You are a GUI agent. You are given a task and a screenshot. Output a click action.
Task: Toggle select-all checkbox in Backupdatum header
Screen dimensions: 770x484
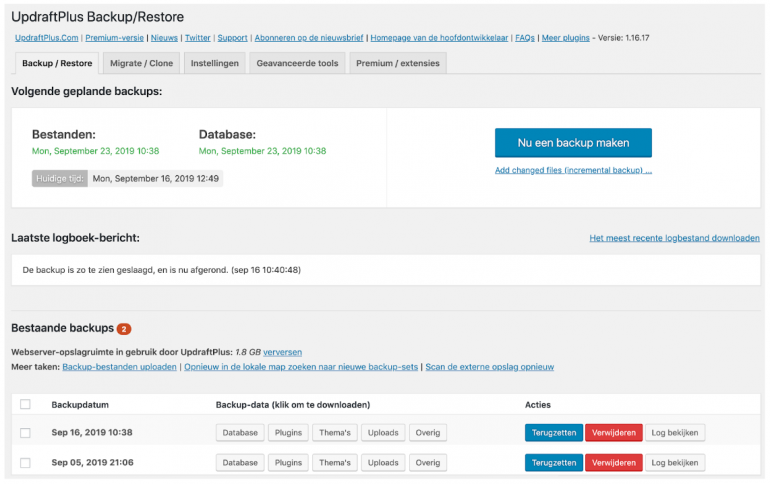pyautogui.click(x=25, y=404)
